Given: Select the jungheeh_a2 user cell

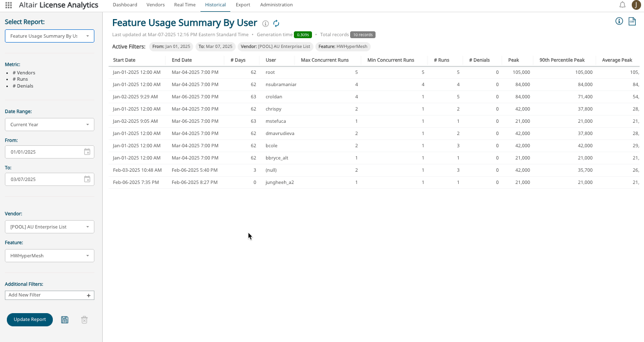Looking at the screenshot, I should [280, 182].
